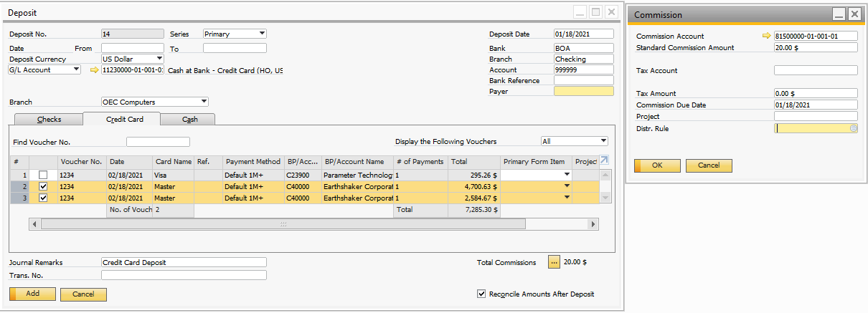
Task: Select row number 1 in voucher table
Action: pos(19,174)
